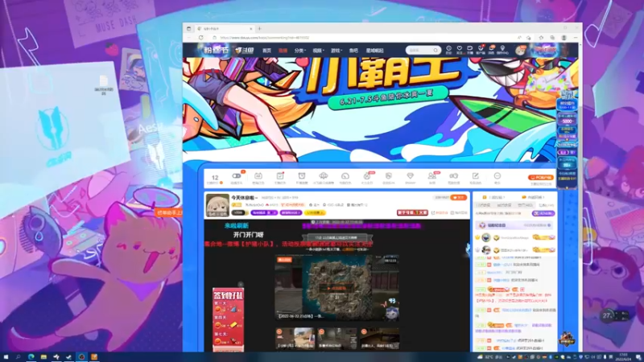Close the 签到好礼 sign-in popup

point(241,284)
